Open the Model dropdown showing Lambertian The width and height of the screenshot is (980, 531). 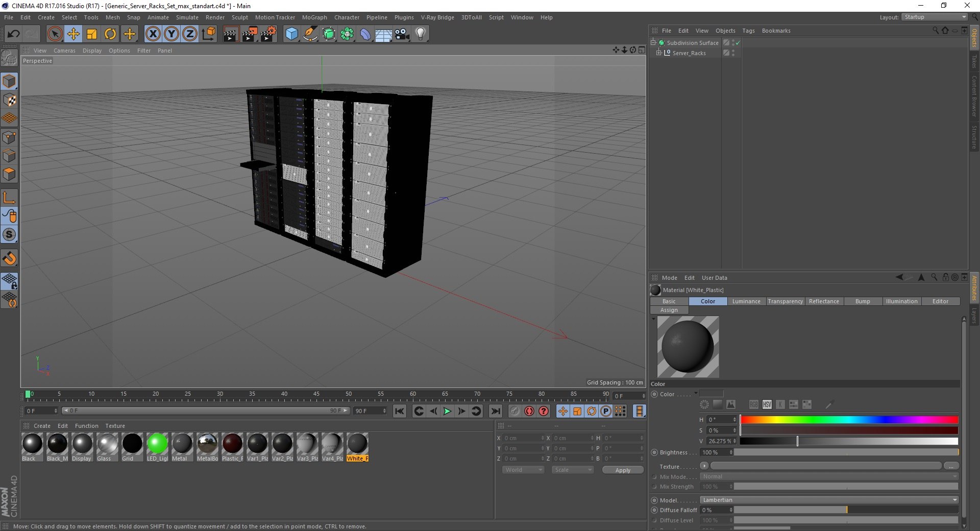[x=829, y=500]
